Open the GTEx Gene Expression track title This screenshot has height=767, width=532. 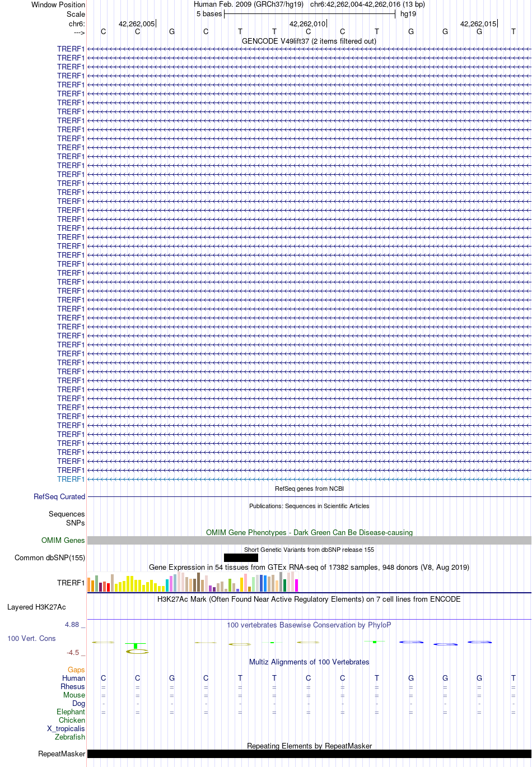pyautogui.click(x=309, y=567)
